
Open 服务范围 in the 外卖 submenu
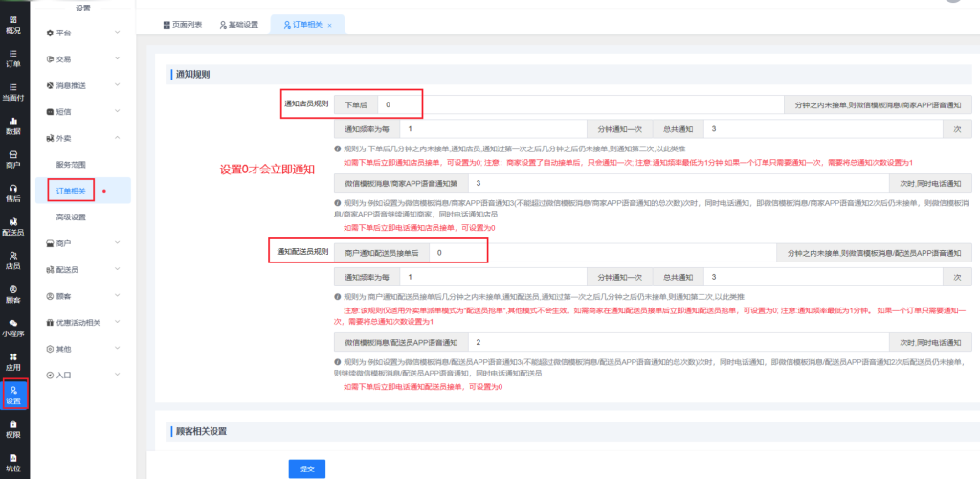point(77,165)
